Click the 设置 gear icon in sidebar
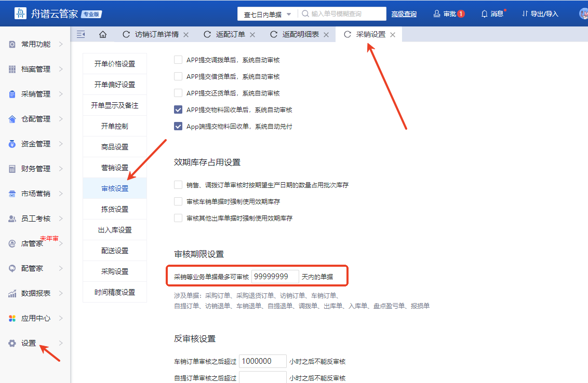This screenshot has width=588, height=383. coord(12,343)
